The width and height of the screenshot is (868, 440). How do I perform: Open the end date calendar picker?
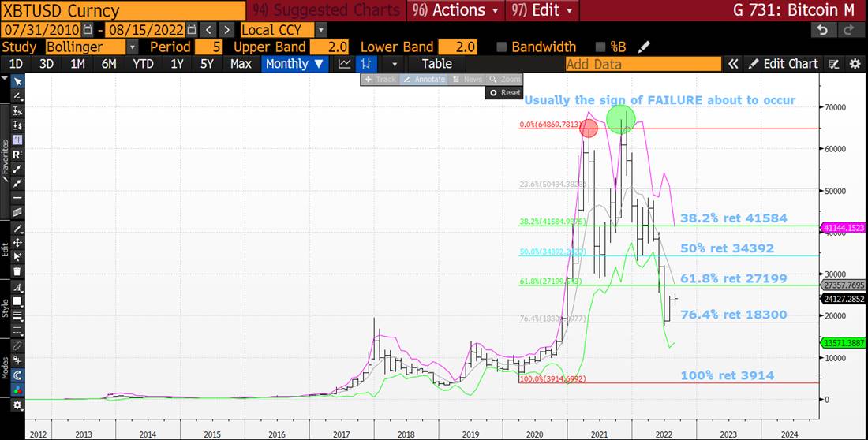pyautogui.click(x=192, y=30)
